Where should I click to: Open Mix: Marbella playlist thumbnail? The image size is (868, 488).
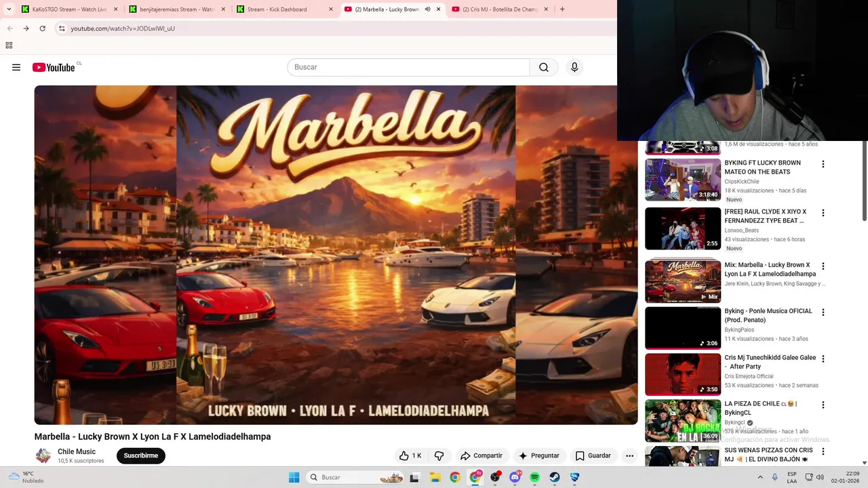click(683, 282)
